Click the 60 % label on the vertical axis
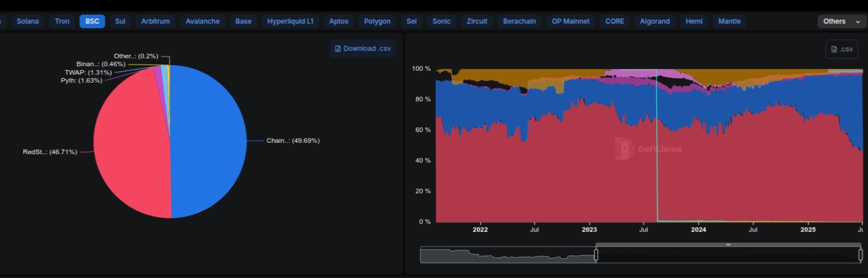 click(423, 130)
